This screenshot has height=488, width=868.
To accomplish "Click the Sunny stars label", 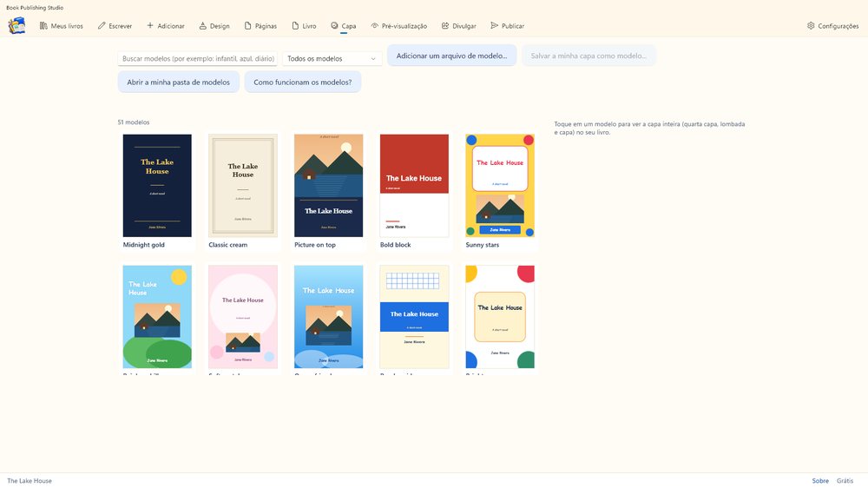I will pyautogui.click(x=482, y=245).
